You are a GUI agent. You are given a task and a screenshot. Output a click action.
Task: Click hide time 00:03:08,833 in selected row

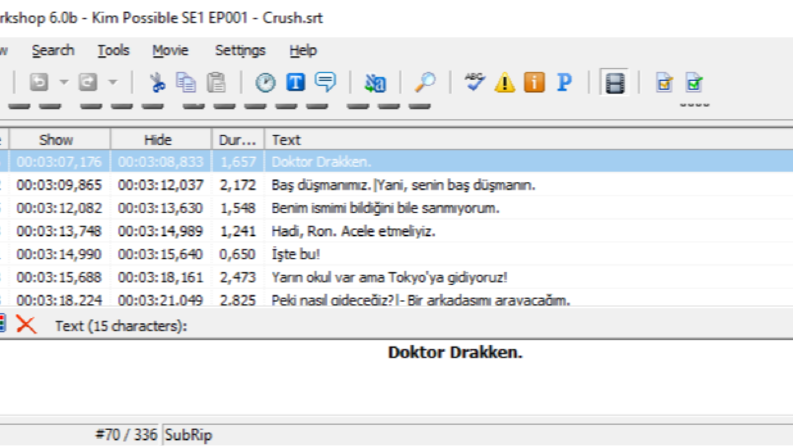click(x=160, y=162)
